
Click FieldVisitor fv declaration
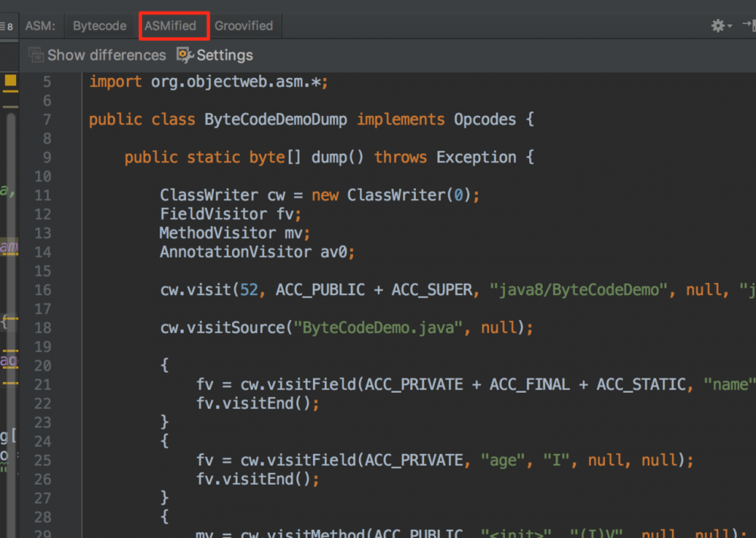click(x=231, y=213)
